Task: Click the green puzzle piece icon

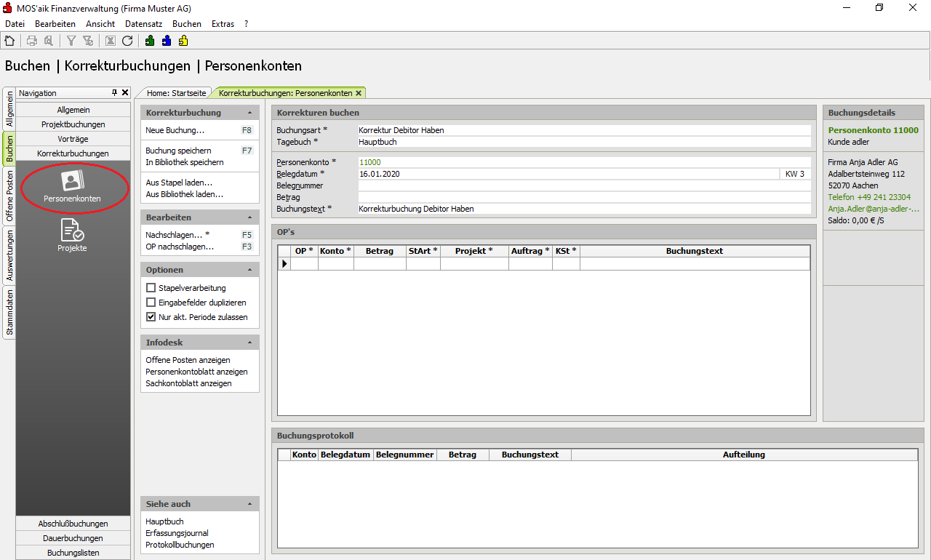Action: 150,41
